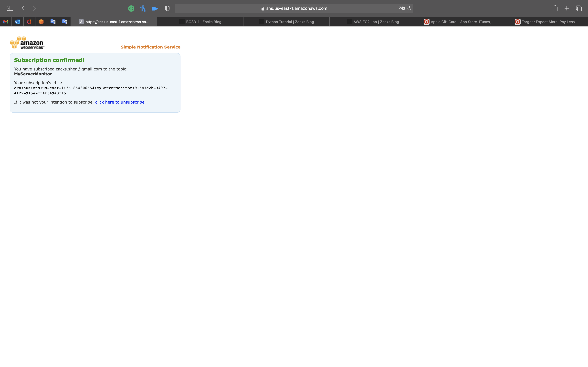Click the Honey extension icon
588x367 pixels.
pyautogui.click(x=143, y=9)
